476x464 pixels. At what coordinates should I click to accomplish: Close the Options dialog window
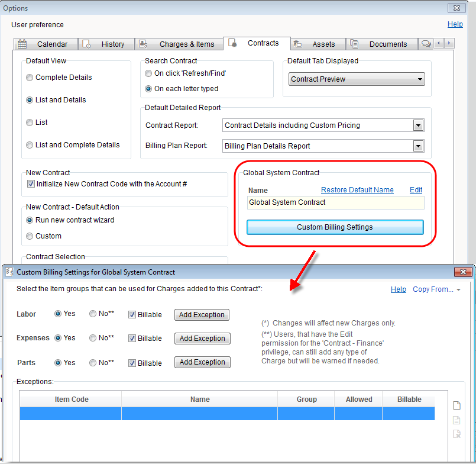click(456, 8)
